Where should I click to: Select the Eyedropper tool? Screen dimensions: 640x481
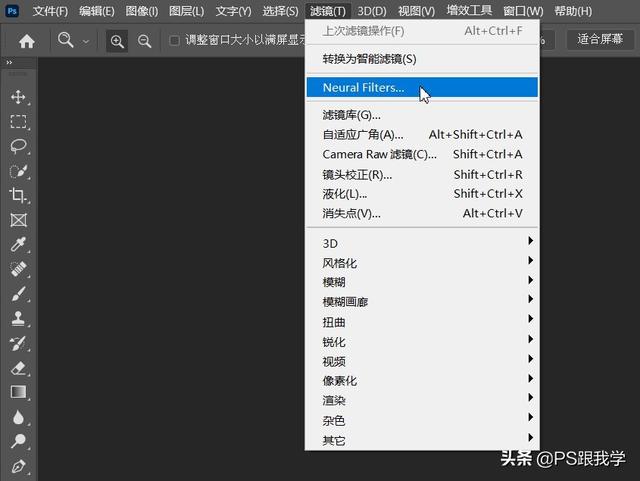coord(18,245)
